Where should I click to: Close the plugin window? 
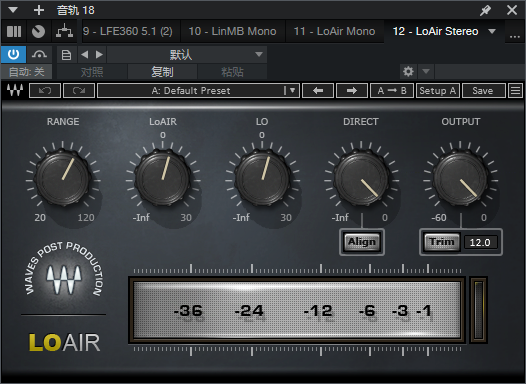click(x=512, y=10)
